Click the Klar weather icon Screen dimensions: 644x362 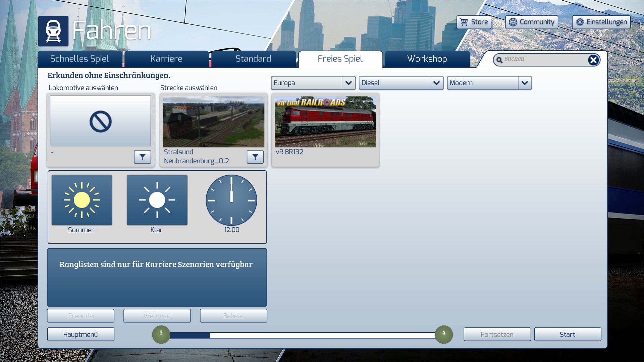157,200
